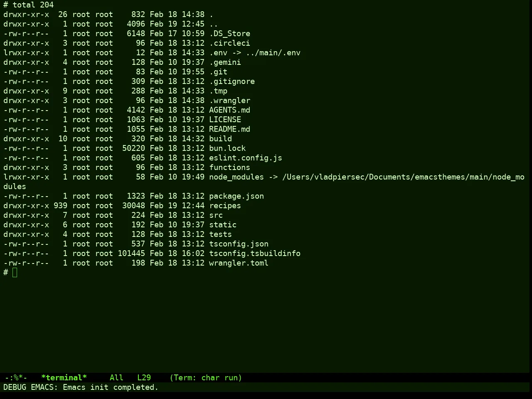The height and width of the screenshot is (399, 532).
Task: Click the DEBUG EMACS echo area message
Action: click(81, 387)
